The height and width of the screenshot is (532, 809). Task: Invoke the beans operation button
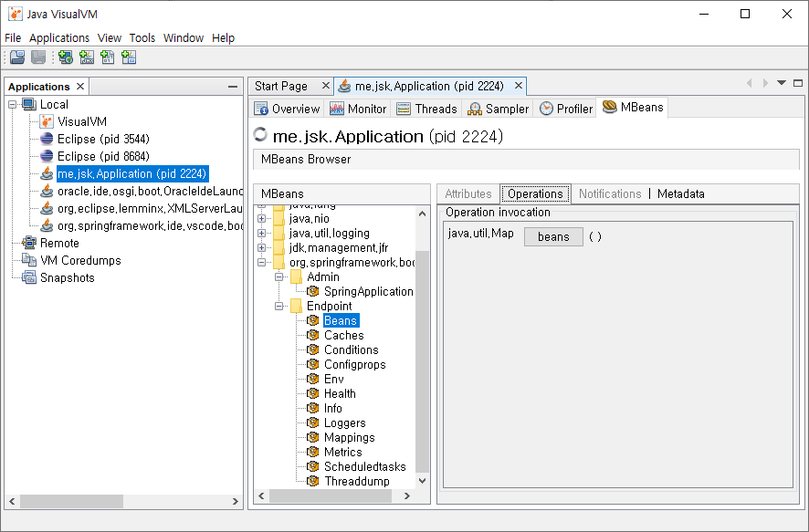coord(553,236)
